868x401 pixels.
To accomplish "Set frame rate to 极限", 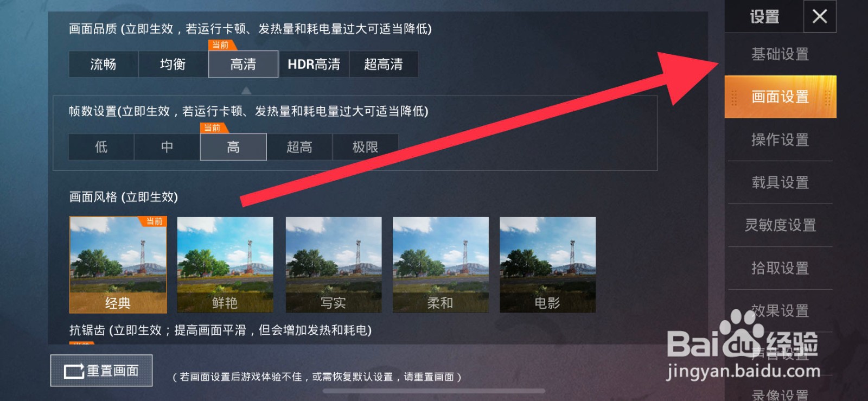I will point(365,147).
